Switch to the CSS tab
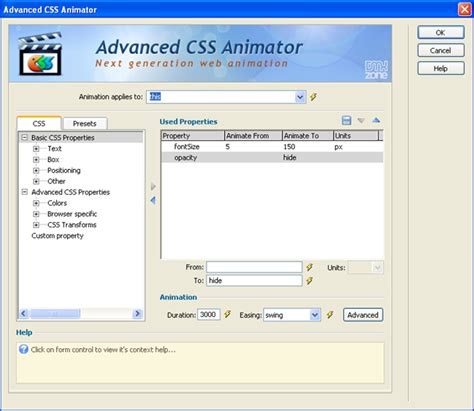Image resolution: width=474 pixels, height=411 pixels. (39, 123)
